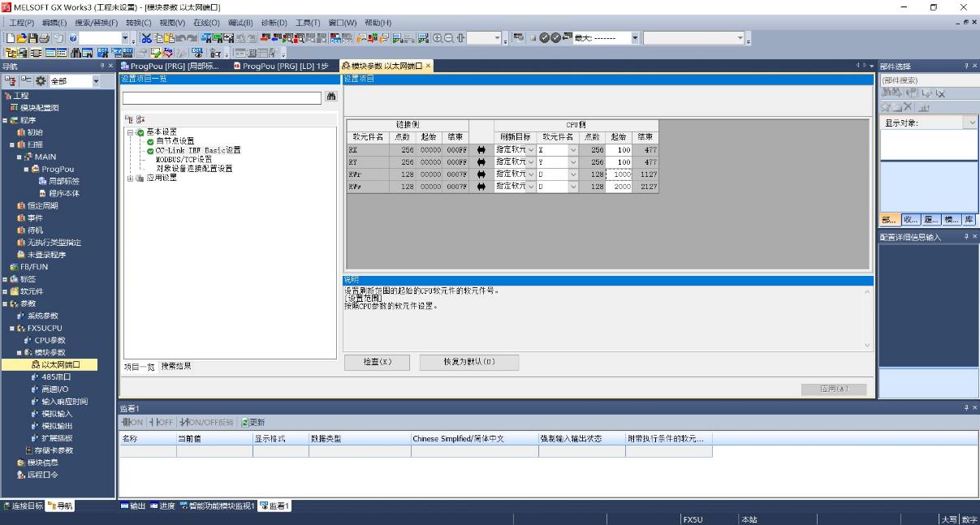The height and width of the screenshot is (525, 980).
Task: Click the blue Help question-mark icon
Action: pos(73,38)
